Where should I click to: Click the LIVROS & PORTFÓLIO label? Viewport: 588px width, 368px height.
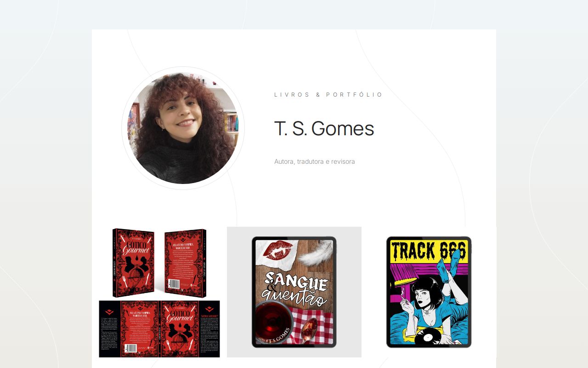coord(328,95)
